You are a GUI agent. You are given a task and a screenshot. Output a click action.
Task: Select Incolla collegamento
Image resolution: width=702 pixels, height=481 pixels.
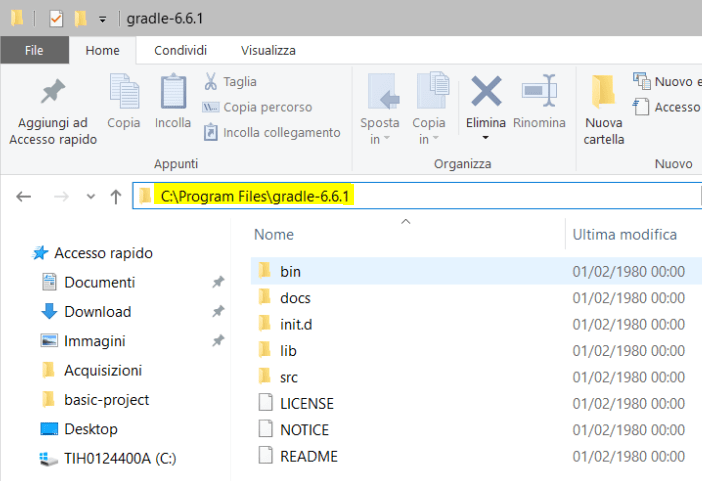(272, 133)
